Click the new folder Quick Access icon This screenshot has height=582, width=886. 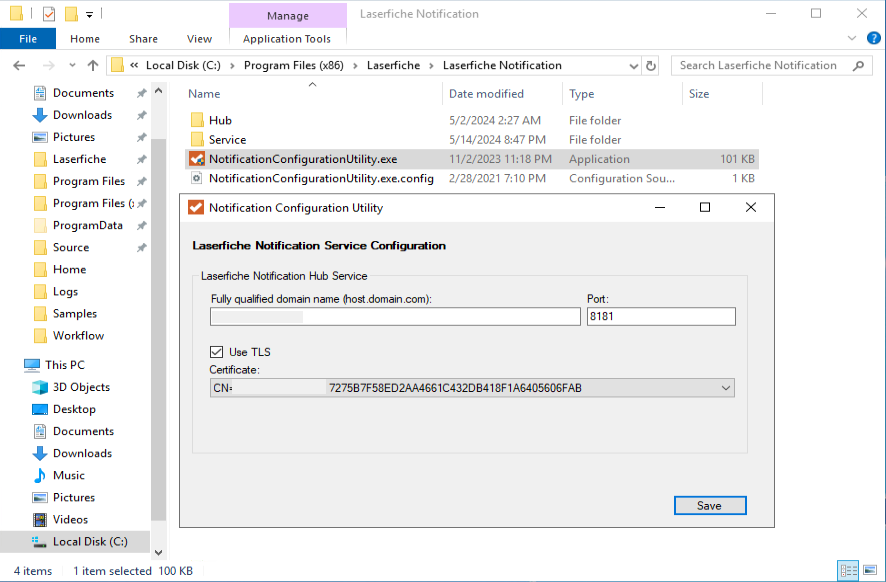tap(71, 14)
